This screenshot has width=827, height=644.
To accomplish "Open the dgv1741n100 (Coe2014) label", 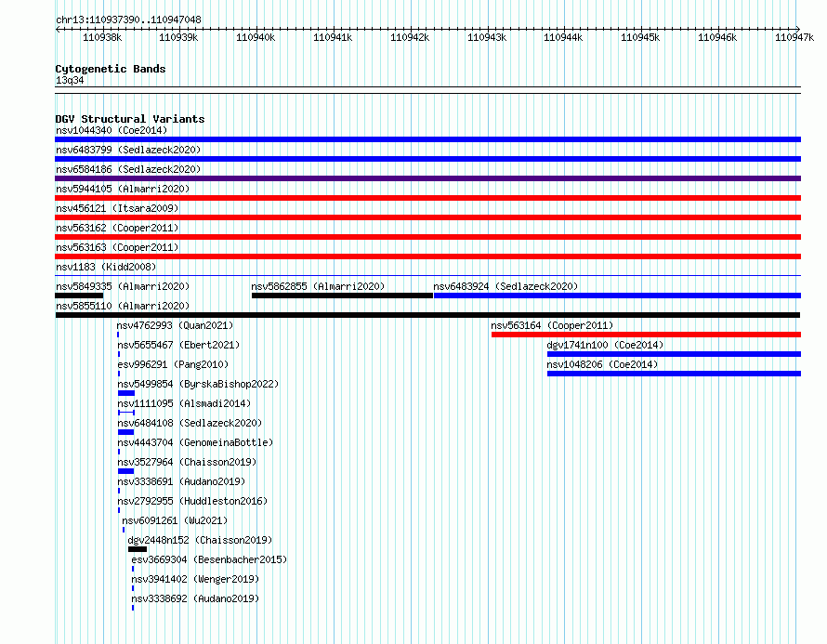I will pos(605,345).
